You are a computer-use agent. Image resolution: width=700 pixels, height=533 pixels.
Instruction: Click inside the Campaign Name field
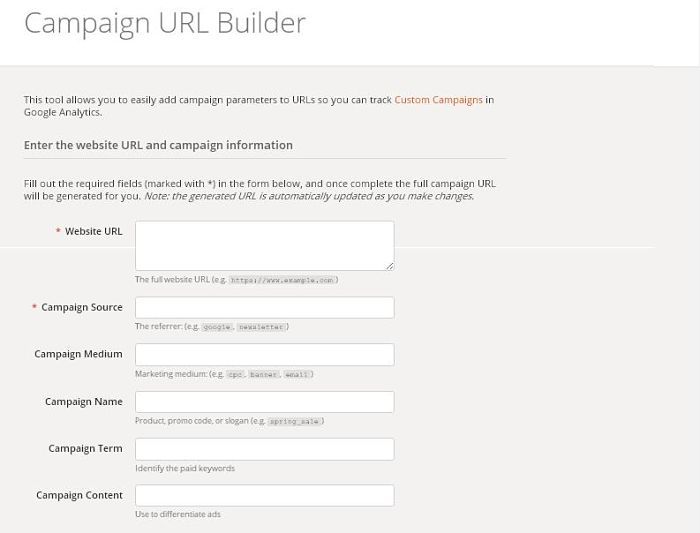click(x=265, y=402)
